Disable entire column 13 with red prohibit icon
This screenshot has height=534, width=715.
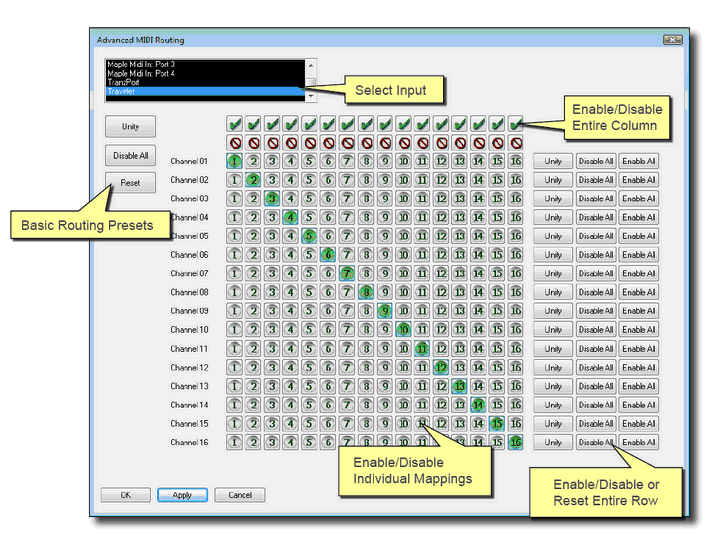(460, 143)
